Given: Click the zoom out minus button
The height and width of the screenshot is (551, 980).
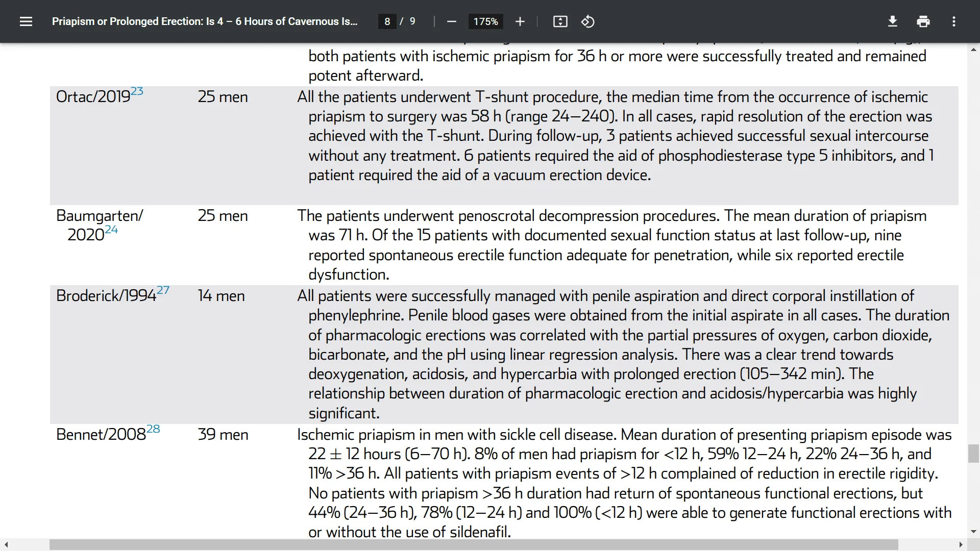Looking at the screenshot, I should tap(451, 21).
